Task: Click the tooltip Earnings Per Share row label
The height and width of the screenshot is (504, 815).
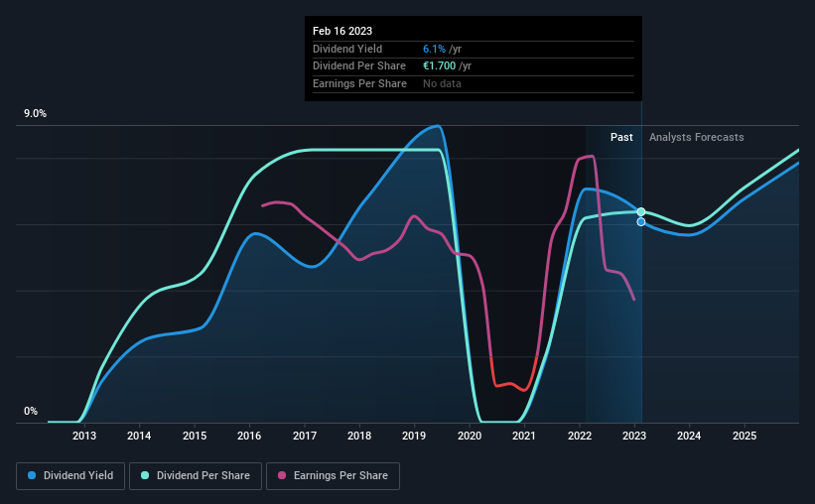Action: coord(359,83)
